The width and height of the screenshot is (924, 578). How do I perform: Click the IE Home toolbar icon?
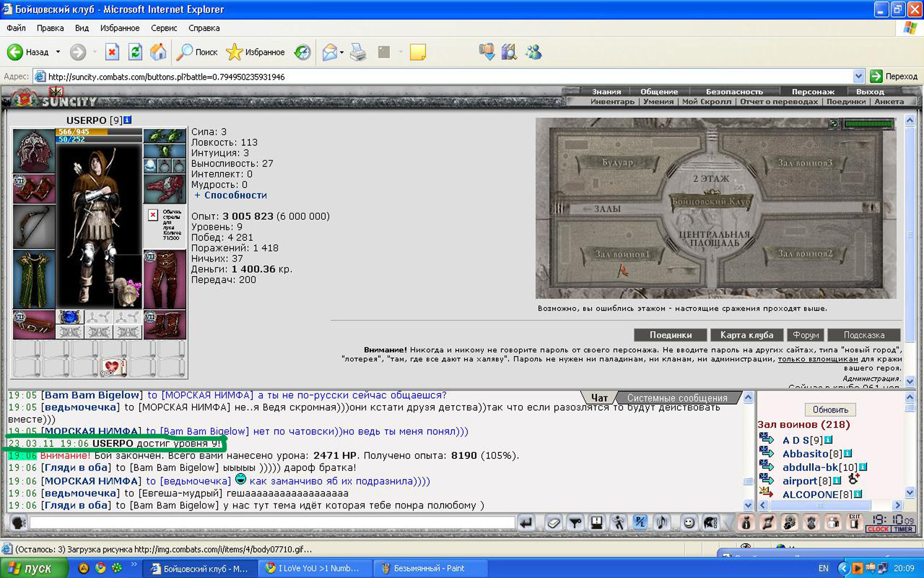[158, 52]
